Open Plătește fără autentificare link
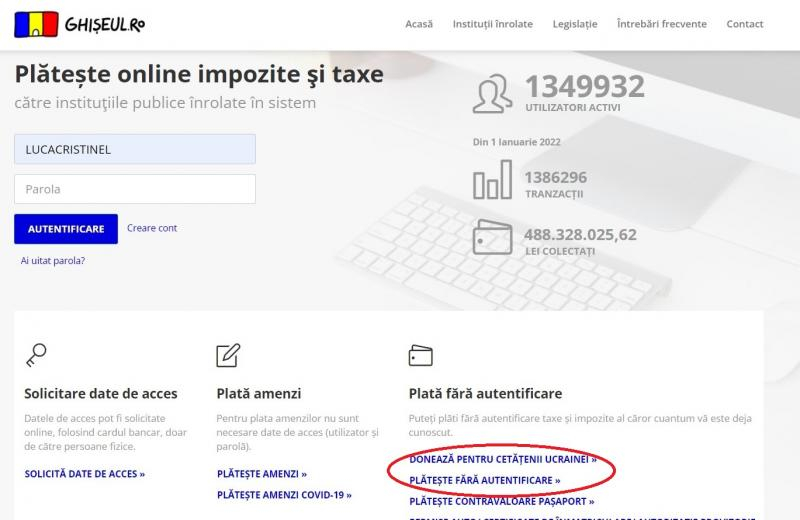800x520 pixels. click(x=485, y=481)
